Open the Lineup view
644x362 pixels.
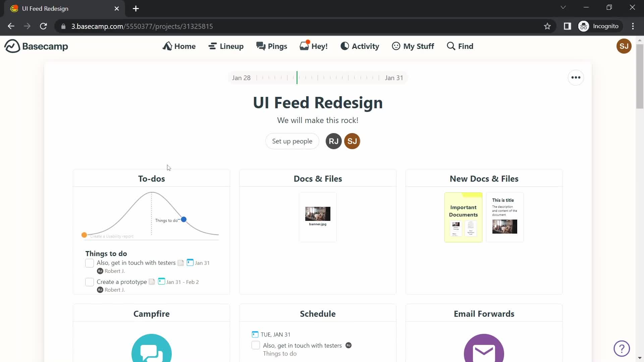(226, 46)
